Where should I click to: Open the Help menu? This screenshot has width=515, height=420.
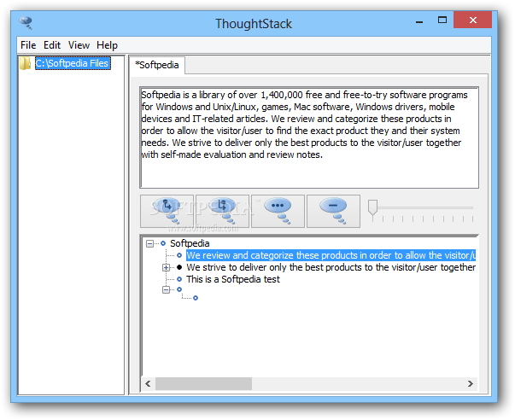click(x=107, y=45)
